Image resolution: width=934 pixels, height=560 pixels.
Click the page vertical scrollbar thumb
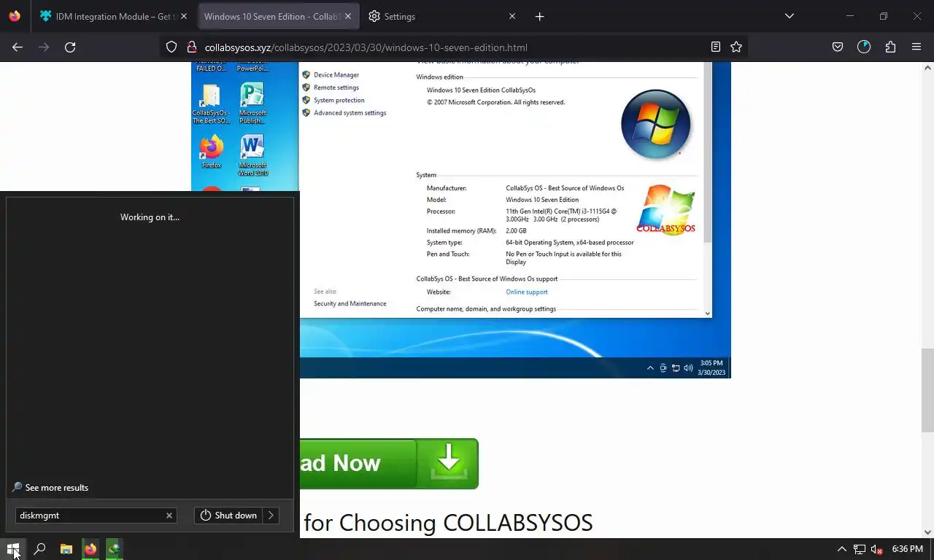[x=927, y=390]
